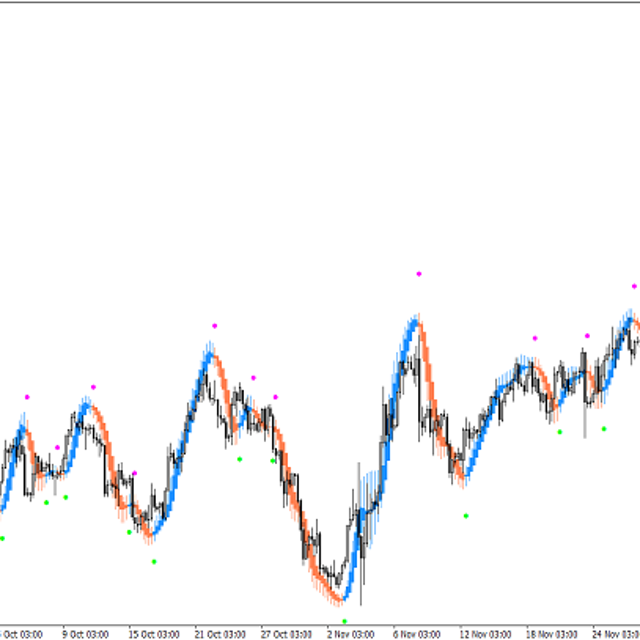Click the 2 Nov 03:00 date label
640x640 pixels.
(x=353, y=633)
